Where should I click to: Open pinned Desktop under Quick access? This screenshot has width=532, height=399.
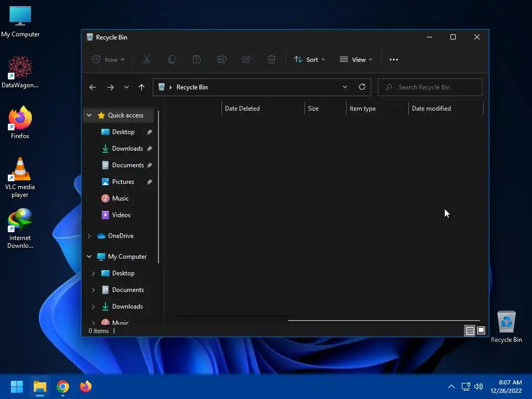[123, 132]
